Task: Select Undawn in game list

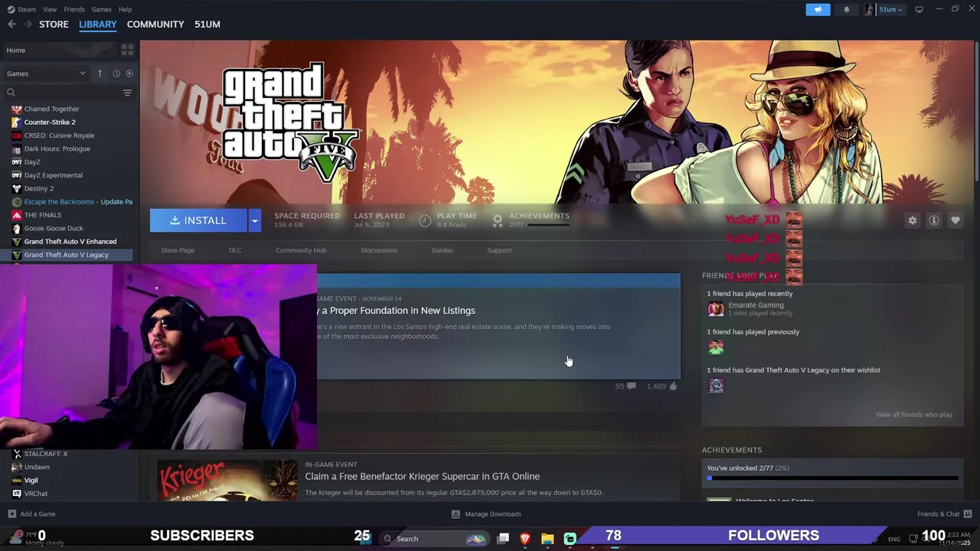Action: (37, 467)
